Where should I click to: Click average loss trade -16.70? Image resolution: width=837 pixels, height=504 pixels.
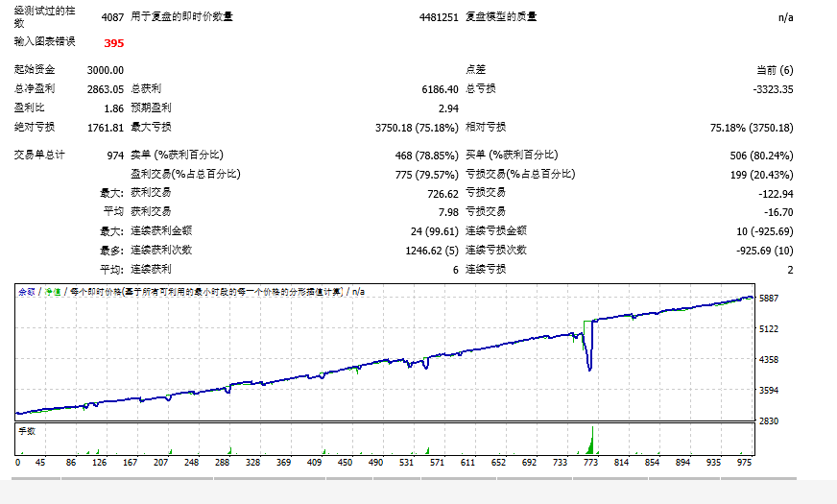tap(778, 212)
